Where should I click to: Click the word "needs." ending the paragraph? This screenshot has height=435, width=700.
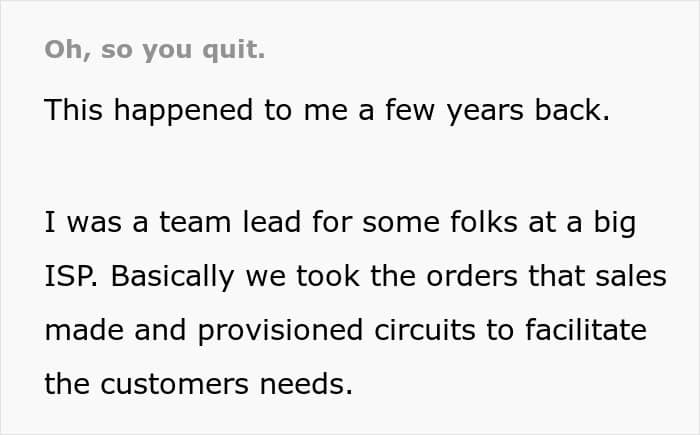(306, 384)
